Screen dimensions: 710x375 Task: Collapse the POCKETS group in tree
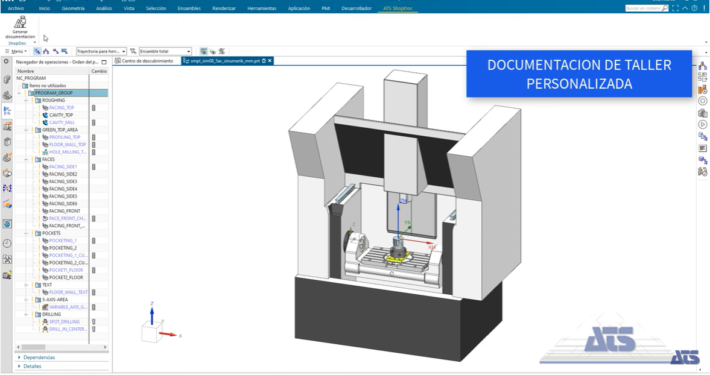pyautogui.click(x=27, y=233)
